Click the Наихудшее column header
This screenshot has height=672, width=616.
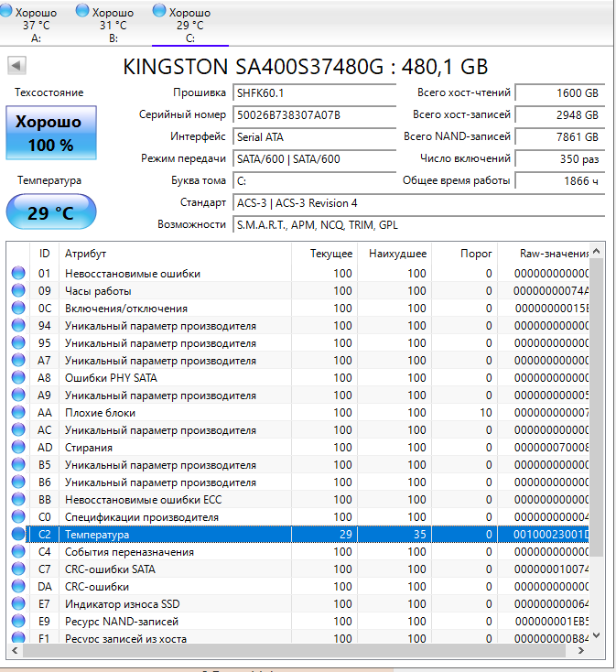[x=394, y=254]
